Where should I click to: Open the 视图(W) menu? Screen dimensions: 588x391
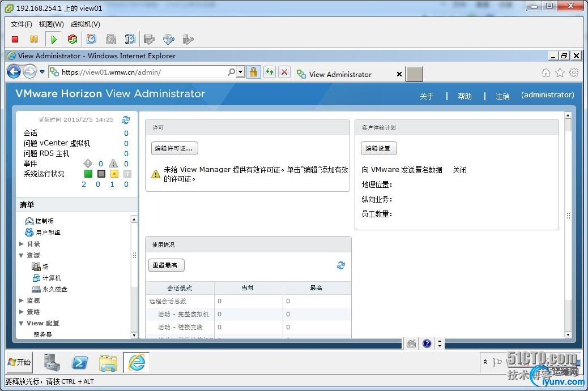click(x=52, y=24)
